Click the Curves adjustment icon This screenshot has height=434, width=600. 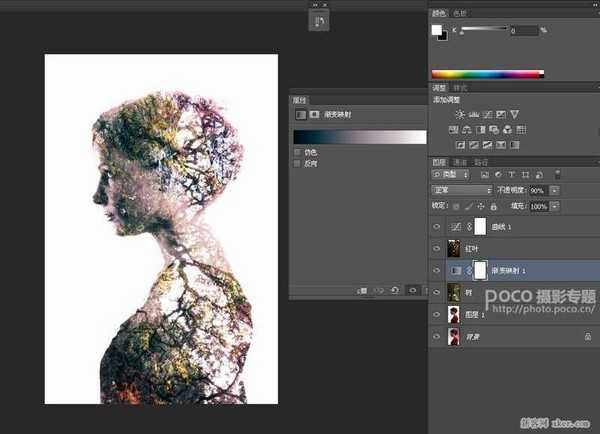pos(487,115)
